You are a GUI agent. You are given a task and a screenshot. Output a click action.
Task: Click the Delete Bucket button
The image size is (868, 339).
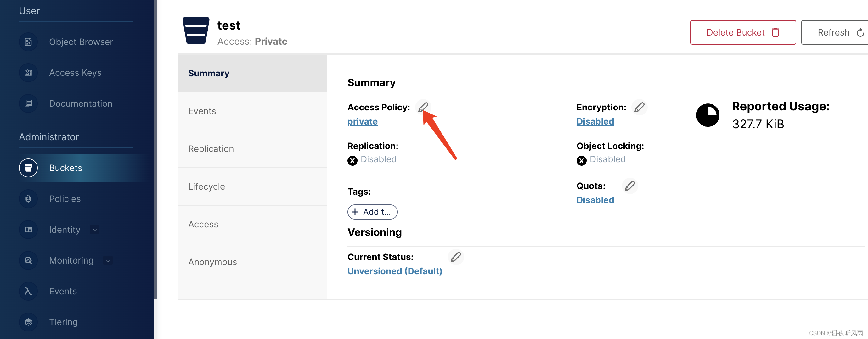click(743, 32)
